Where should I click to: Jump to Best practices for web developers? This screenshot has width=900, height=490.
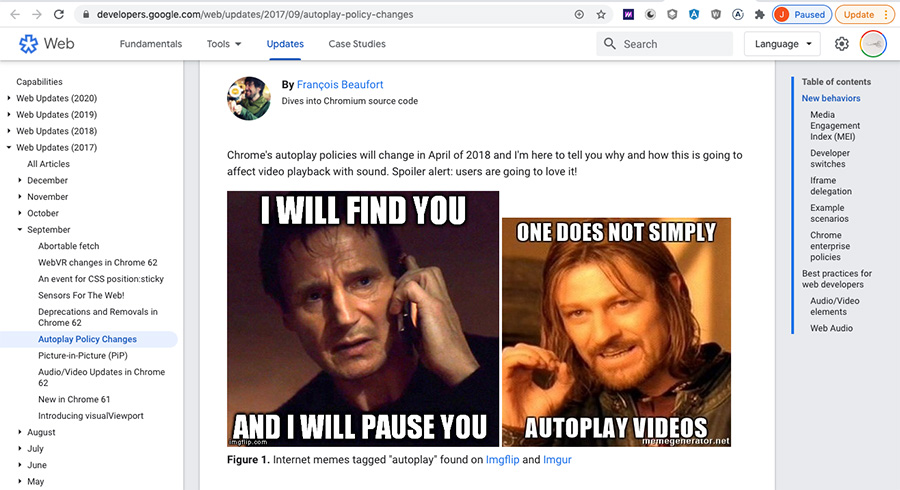tap(837, 279)
